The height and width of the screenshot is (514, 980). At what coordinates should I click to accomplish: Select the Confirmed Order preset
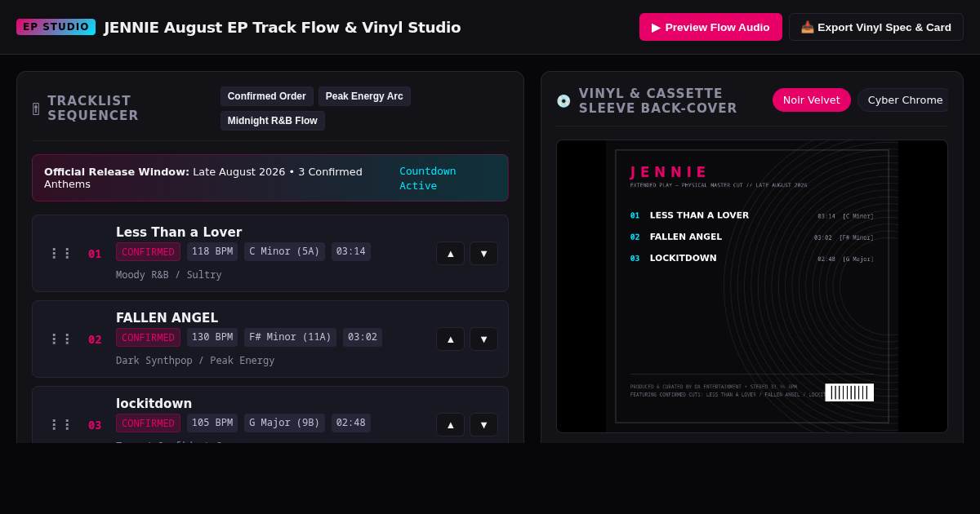pos(267,96)
